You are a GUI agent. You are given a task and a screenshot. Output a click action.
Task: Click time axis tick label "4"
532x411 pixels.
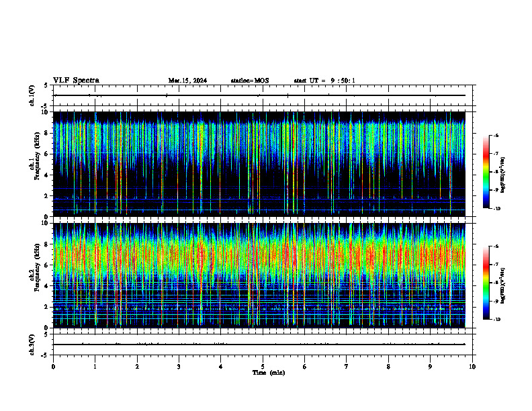point(220,367)
